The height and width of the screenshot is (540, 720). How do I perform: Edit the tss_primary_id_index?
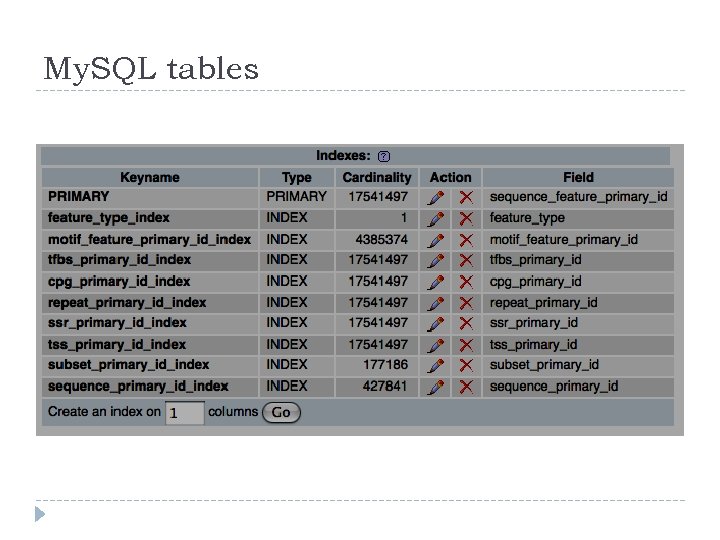436,345
